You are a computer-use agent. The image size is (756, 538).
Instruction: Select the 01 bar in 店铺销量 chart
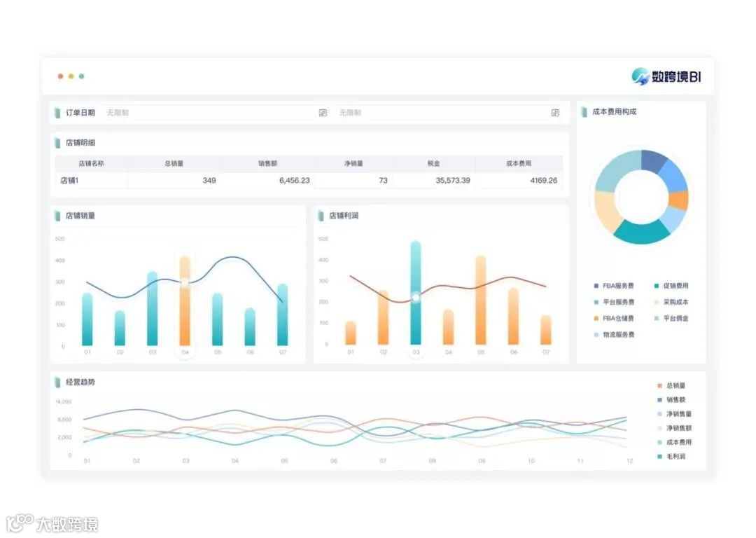[x=87, y=319]
